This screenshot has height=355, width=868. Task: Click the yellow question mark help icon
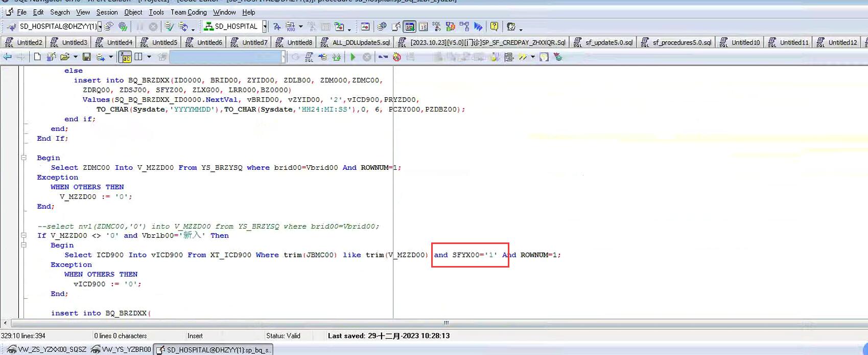494,26
